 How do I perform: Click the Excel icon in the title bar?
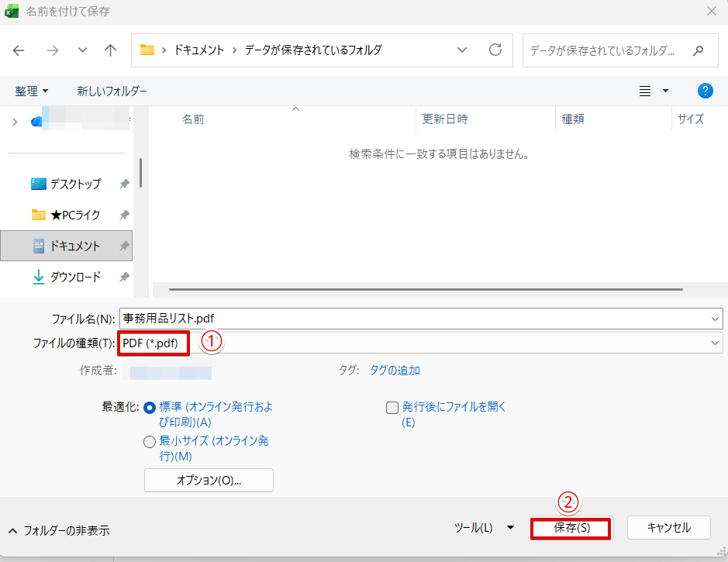click(12, 11)
